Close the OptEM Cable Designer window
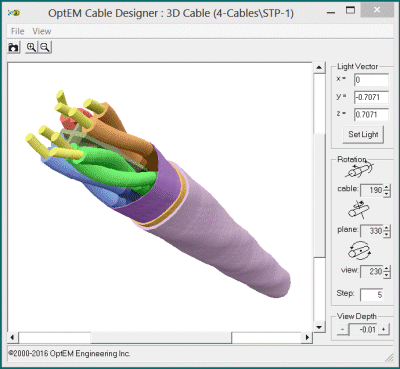Viewport: 400px width, 369px height. point(377,11)
